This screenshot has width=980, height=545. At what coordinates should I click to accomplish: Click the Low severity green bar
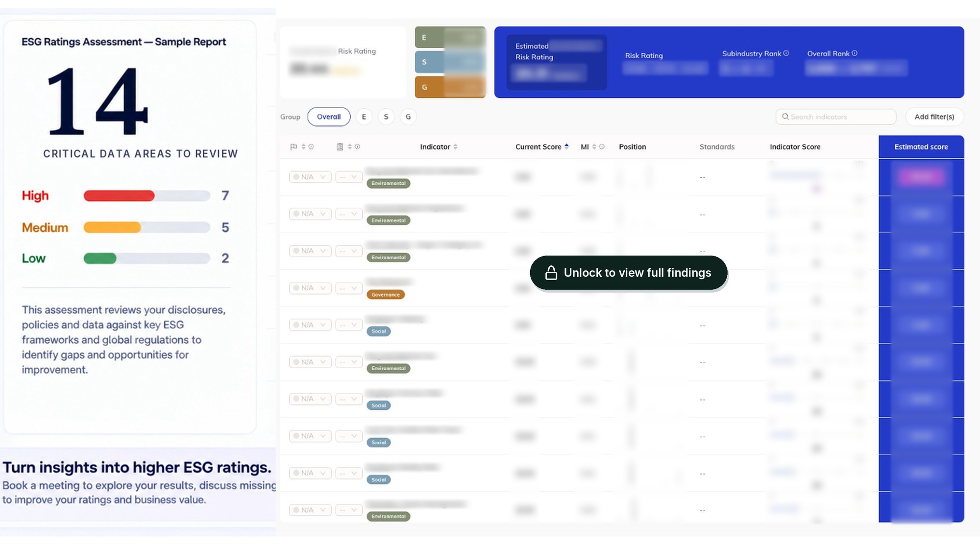coord(100,258)
